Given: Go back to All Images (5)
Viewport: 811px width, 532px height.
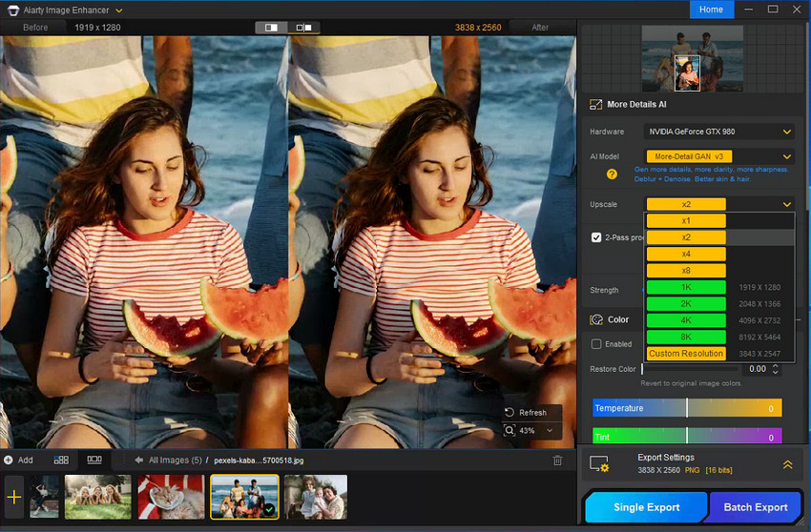Looking at the screenshot, I should coord(175,460).
